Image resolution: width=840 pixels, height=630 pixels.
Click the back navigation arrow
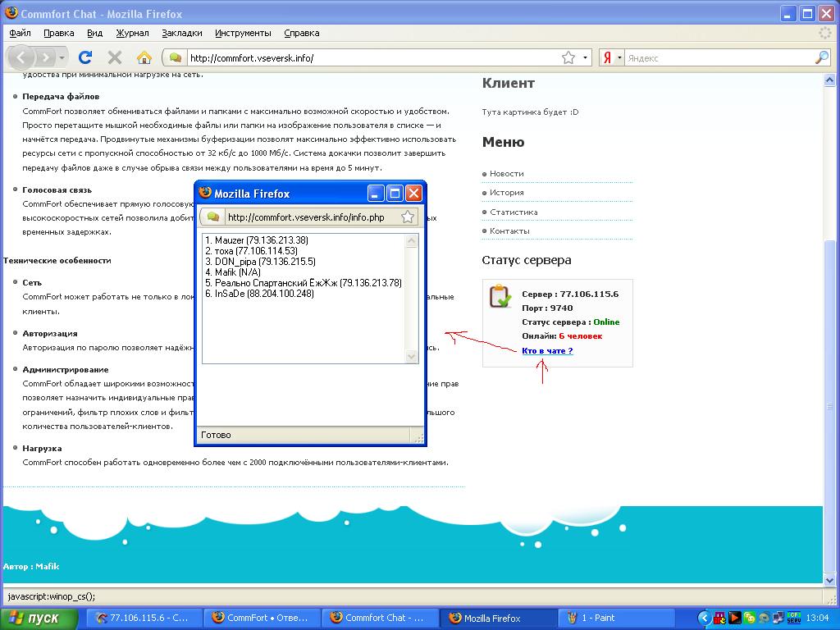click(x=21, y=57)
